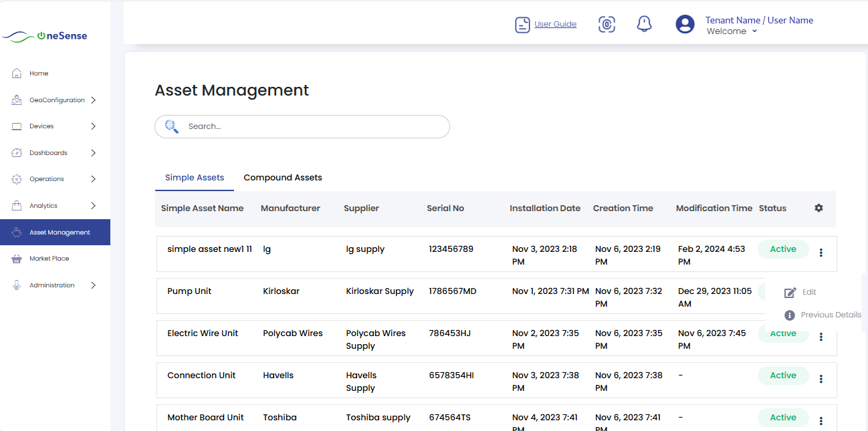Open the Home icon in the sidebar
Screen dimensions: 868x431
point(16,73)
